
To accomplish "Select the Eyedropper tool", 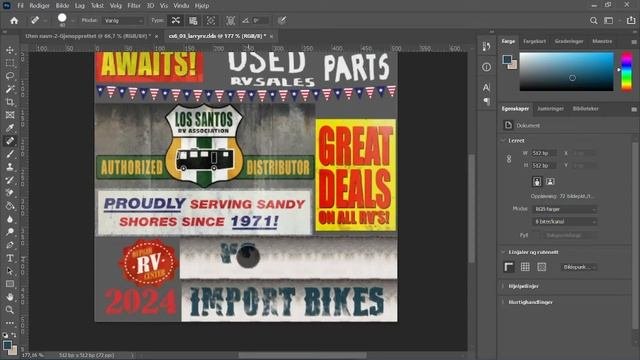I will [x=10, y=128].
